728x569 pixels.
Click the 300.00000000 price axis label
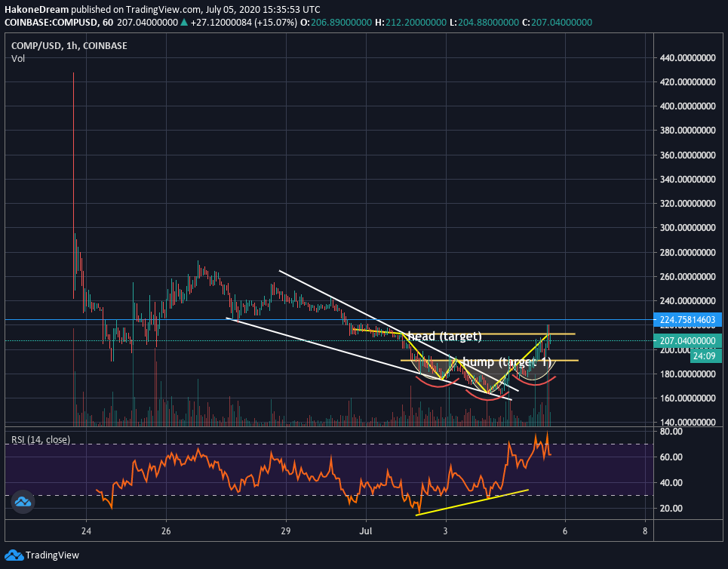(688, 228)
